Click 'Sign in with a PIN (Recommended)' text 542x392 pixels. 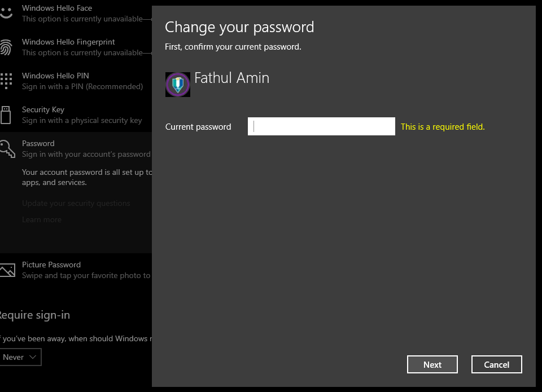pyautogui.click(x=82, y=86)
